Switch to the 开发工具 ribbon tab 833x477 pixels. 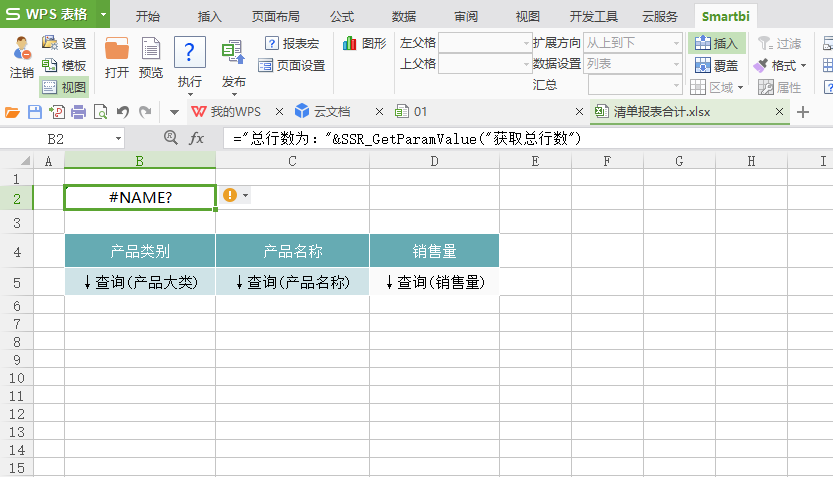[x=593, y=16]
